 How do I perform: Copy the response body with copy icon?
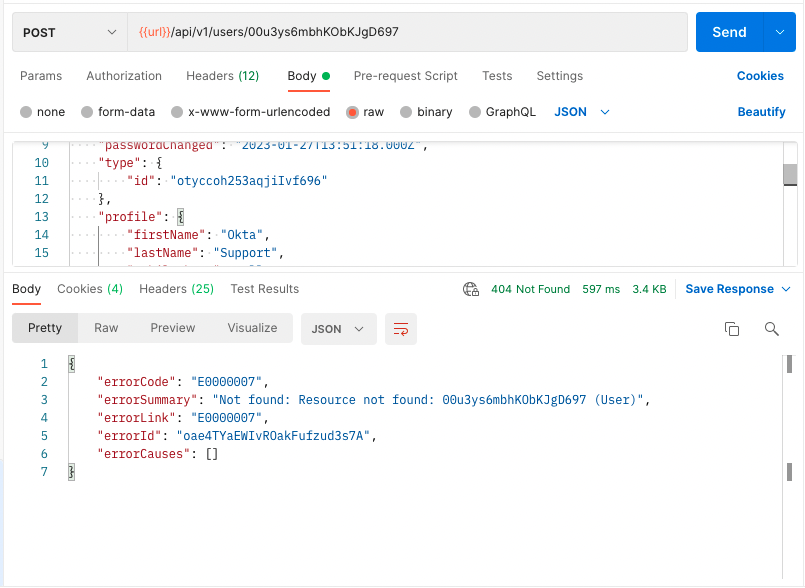pyautogui.click(x=732, y=329)
